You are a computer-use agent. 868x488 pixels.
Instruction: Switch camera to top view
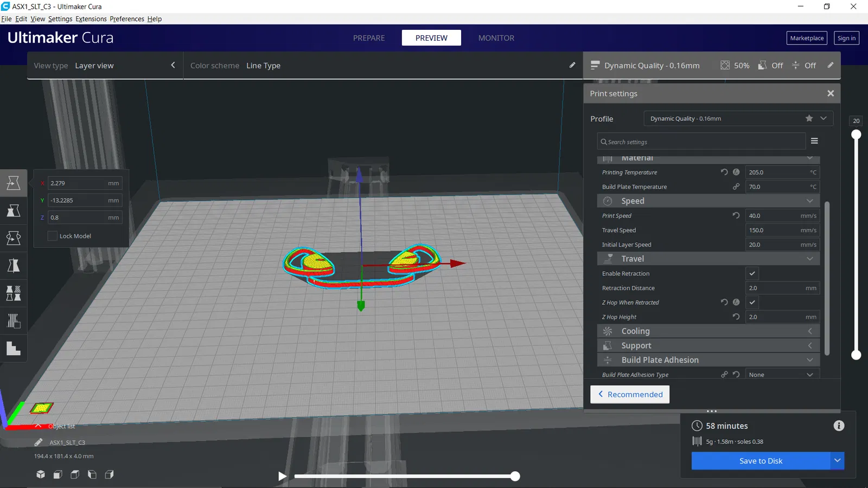tap(75, 474)
